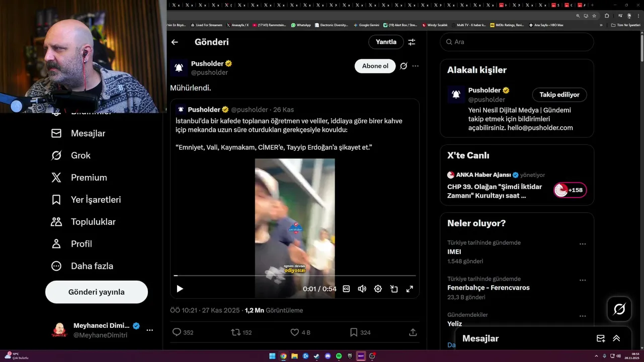
Task: Go back with the arrow beside Gönderi
Action: pos(175,42)
